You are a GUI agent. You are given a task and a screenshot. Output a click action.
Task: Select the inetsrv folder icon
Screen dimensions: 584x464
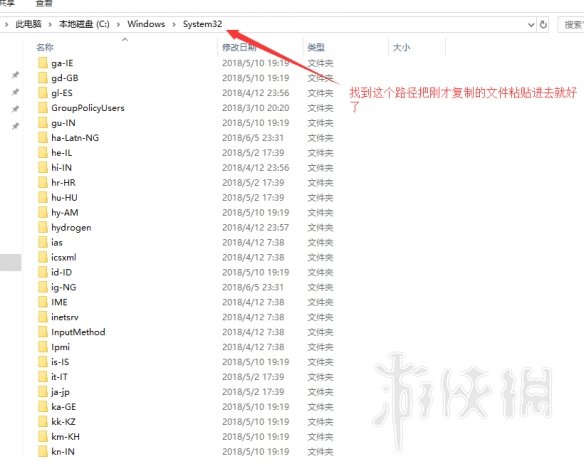click(x=43, y=317)
